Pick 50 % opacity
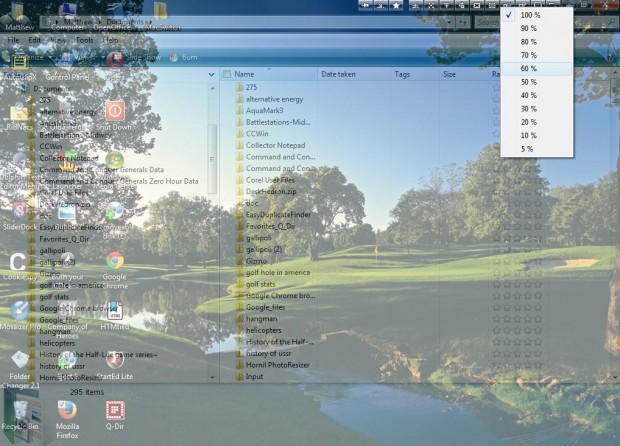This screenshot has width=620, height=446. (537, 82)
